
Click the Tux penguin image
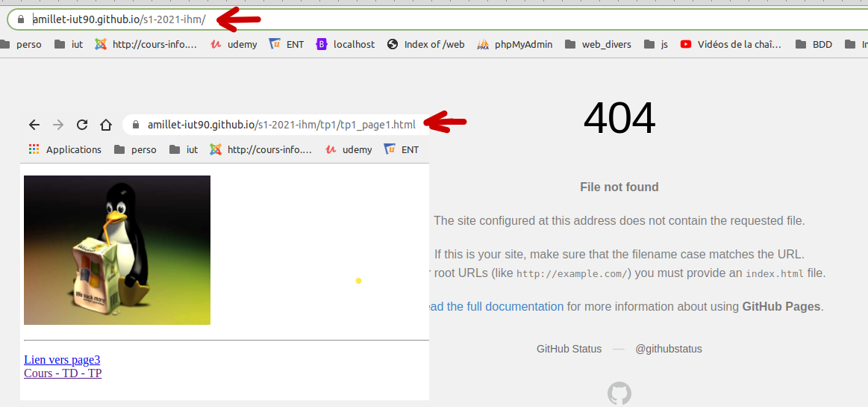click(117, 250)
